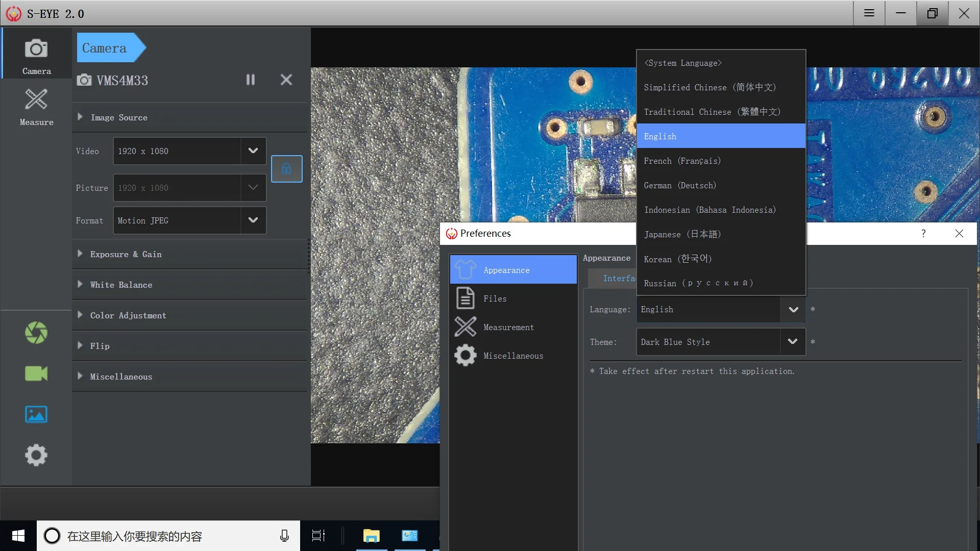
Task: Click the Preferences help question mark
Action: [x=923, y=233]
